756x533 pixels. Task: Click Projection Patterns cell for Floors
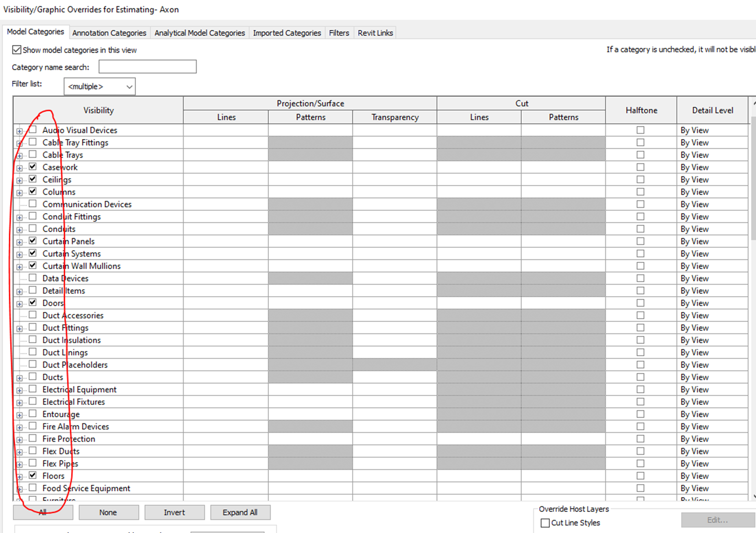click(x=310, y=476)
